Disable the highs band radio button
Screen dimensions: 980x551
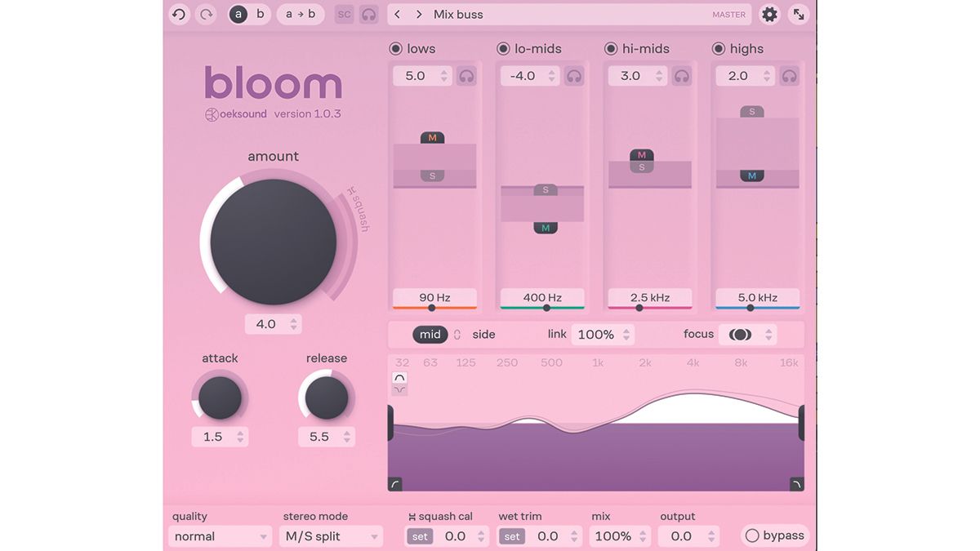tap(717, 48)
